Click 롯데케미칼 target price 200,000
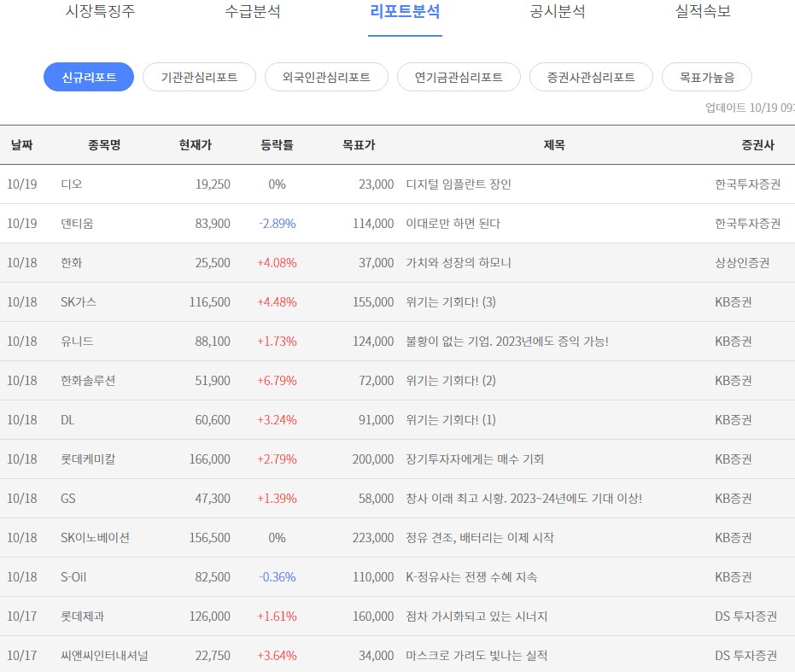 [x=373, y=459]
